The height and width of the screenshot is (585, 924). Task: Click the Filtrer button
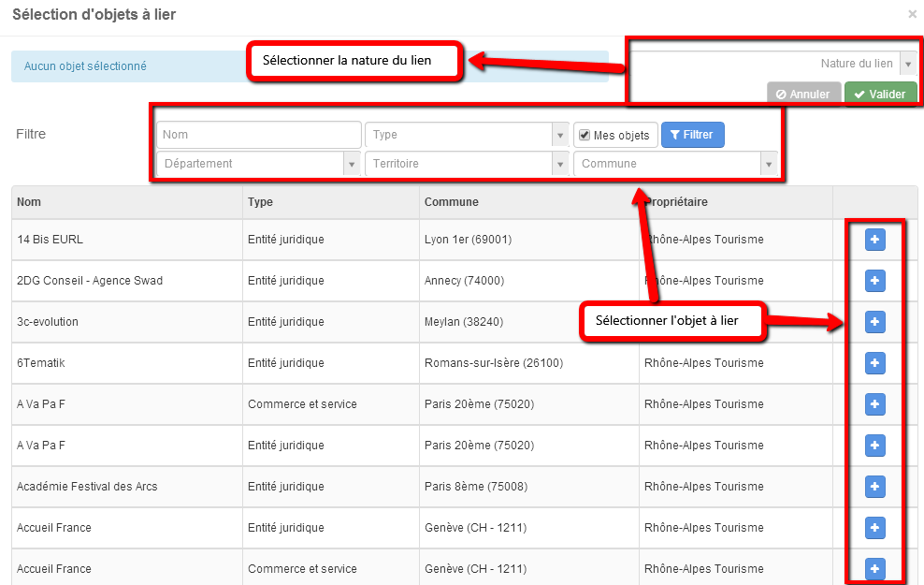coord(692,135)
